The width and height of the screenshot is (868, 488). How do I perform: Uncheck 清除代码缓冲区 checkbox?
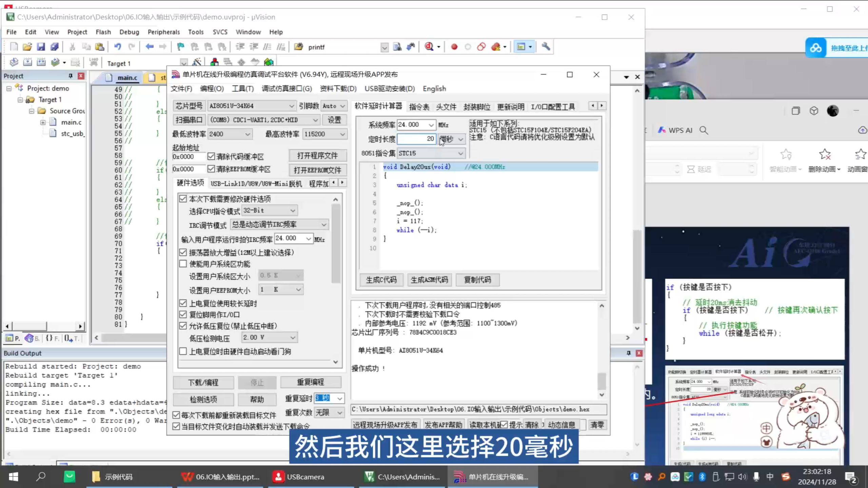211,156
